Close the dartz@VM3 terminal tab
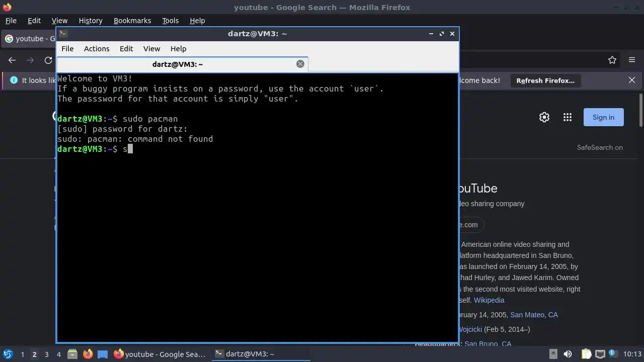The width and height of the screenshot is (644, 362). [x=300, y=64]
